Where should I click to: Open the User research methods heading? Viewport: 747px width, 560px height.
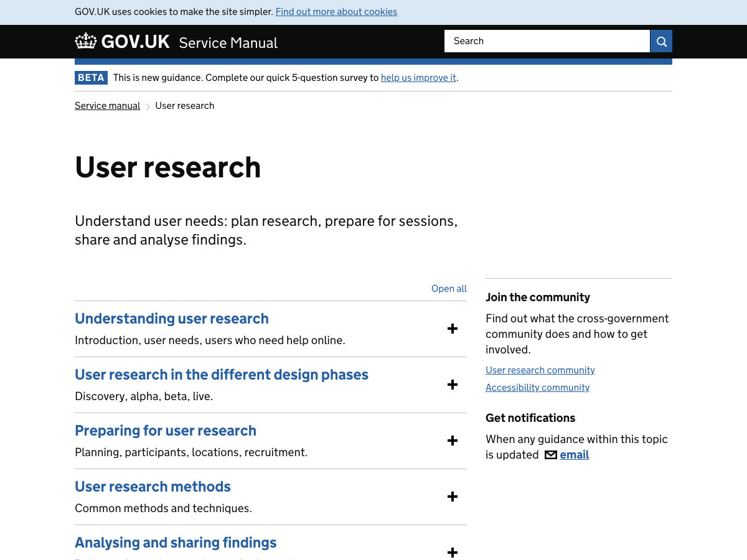[x=153, y=487]
